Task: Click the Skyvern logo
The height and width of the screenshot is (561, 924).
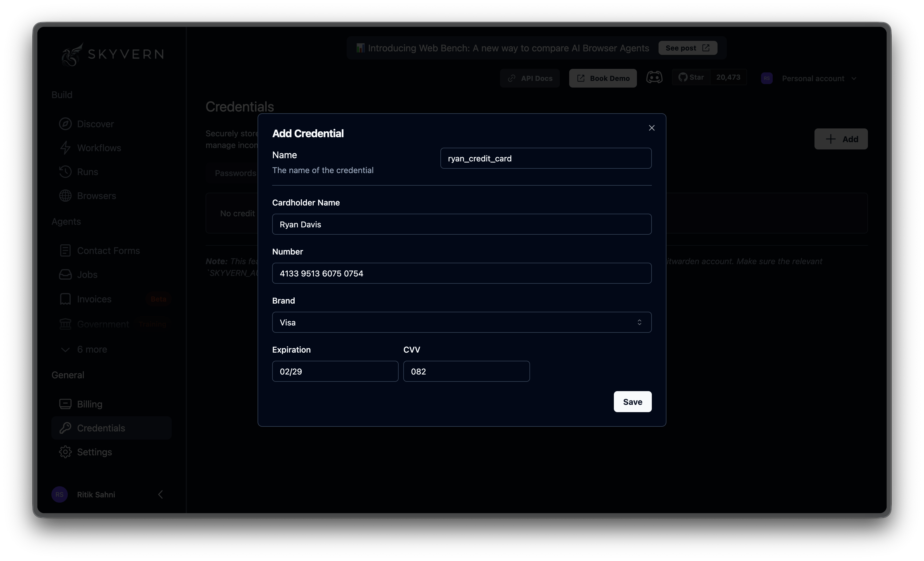Action: 112,54
